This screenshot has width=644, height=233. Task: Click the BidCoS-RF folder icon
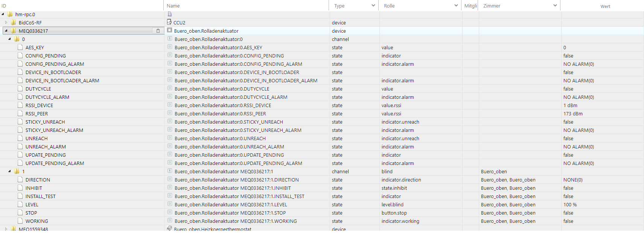pyautogui.click(x=14, y=23)
